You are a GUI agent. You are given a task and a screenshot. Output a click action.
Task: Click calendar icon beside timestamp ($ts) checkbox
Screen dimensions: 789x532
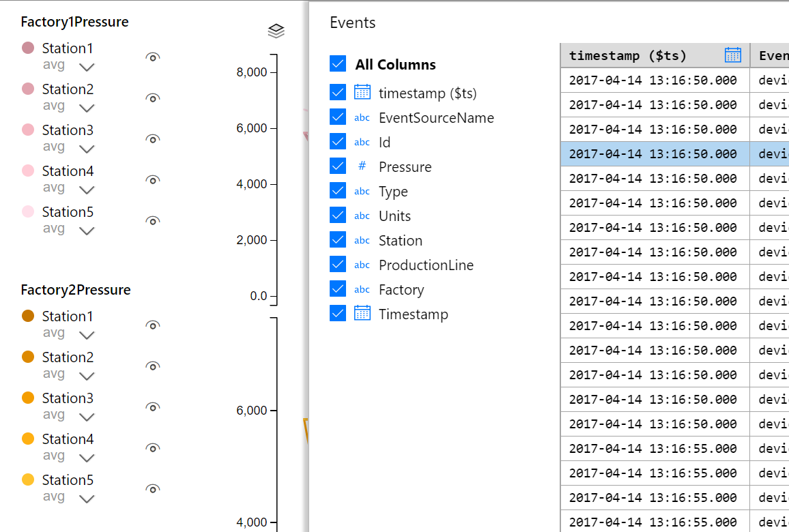coord(362,93)
